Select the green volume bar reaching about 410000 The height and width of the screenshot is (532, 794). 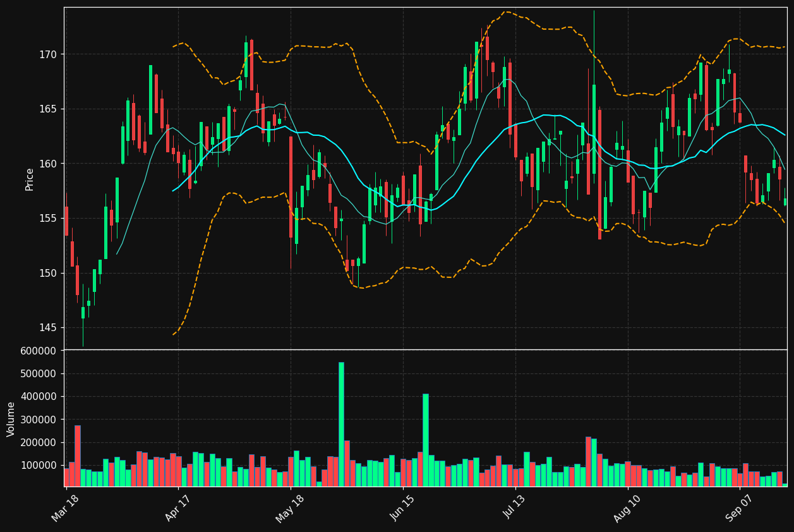click(426, 440)
